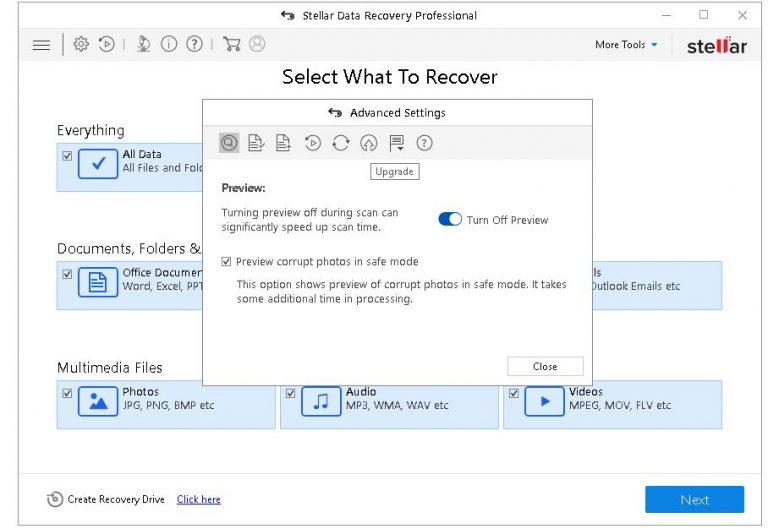The height and width of the screenshot is (529, 768).
Task: Click the Resume Recovery icon in Advanced Settings
Action: pos(312,143)
